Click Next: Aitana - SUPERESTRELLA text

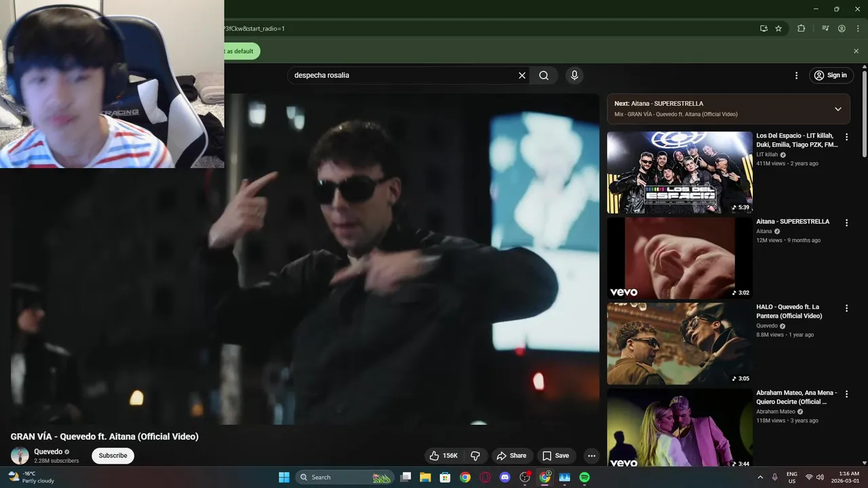pyautogui.click(x=658, y=104)
